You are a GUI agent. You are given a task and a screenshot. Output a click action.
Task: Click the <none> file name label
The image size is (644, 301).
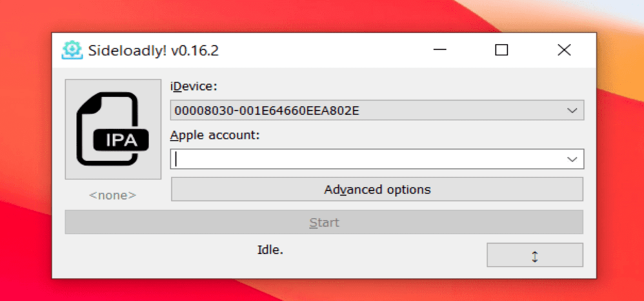(113, 195)
